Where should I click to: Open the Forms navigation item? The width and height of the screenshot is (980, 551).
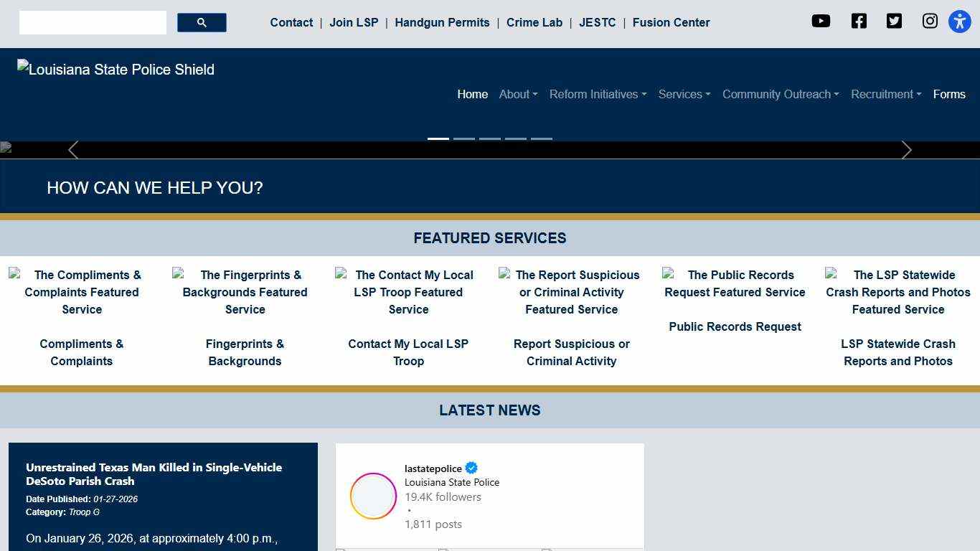coord(948,95)
